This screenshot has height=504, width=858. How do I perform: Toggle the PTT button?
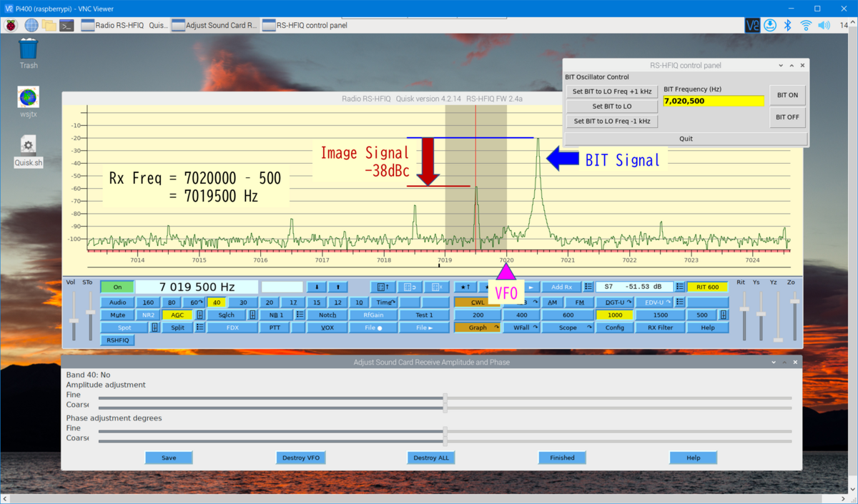pyautogui.click(x=275, y=327)
